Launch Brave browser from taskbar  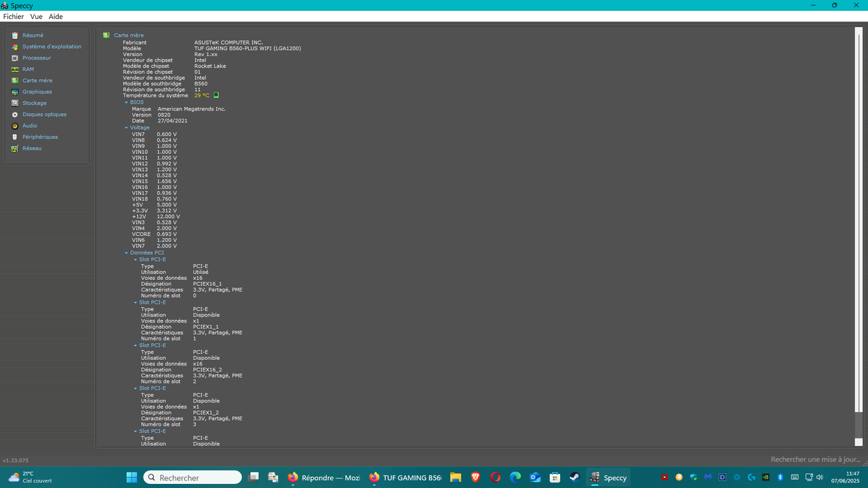tap(475, 477)
